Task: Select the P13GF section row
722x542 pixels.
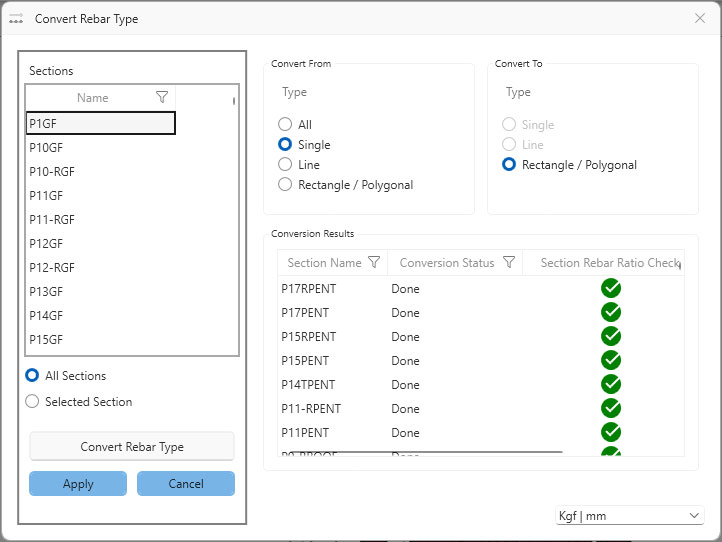Action: click(x=46, y=292)
